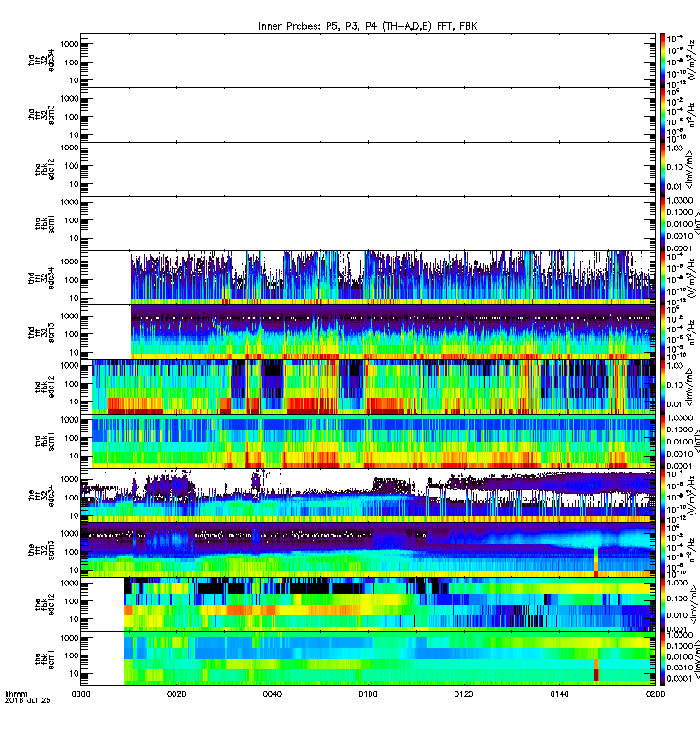The height and width of the screenshot is (747, 700).
Task: Click the "0040" time axis label
Action: pos(272,694)
